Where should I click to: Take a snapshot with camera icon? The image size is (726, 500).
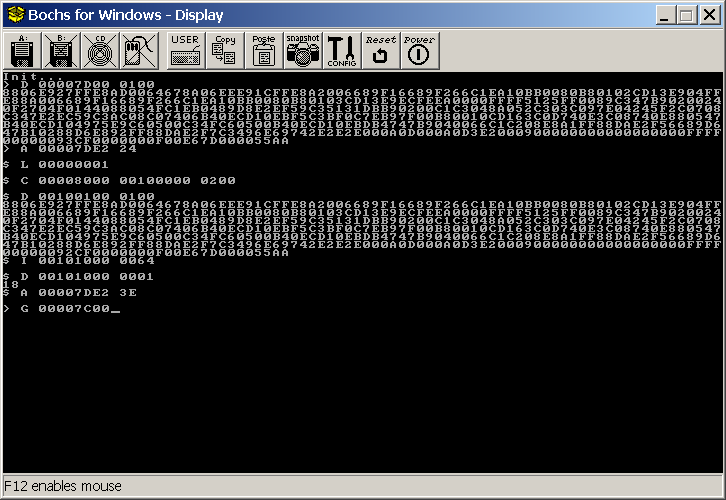302,50
